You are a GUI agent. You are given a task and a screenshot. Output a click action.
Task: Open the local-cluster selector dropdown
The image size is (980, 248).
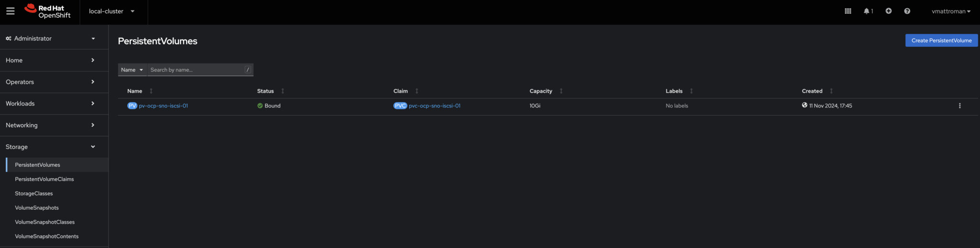pos(111,11)
